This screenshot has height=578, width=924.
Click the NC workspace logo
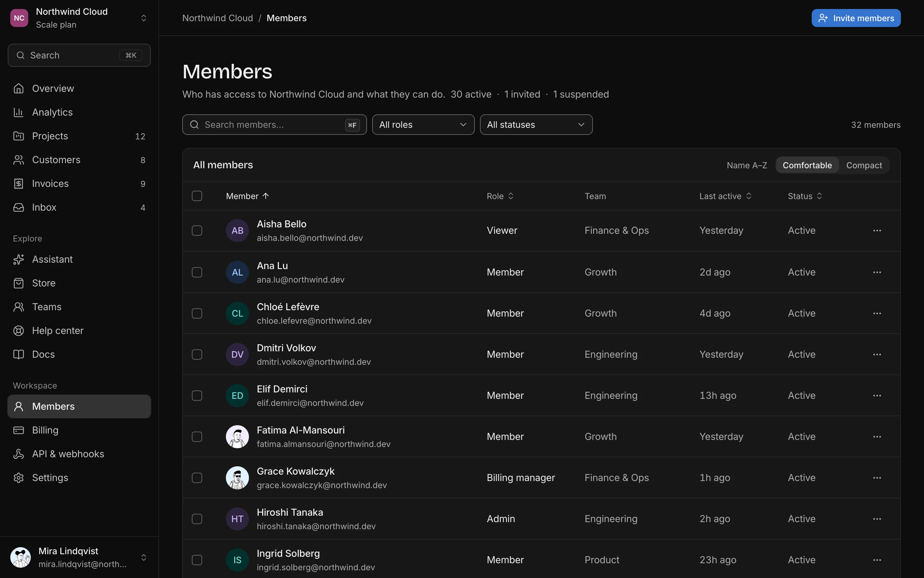19,18
